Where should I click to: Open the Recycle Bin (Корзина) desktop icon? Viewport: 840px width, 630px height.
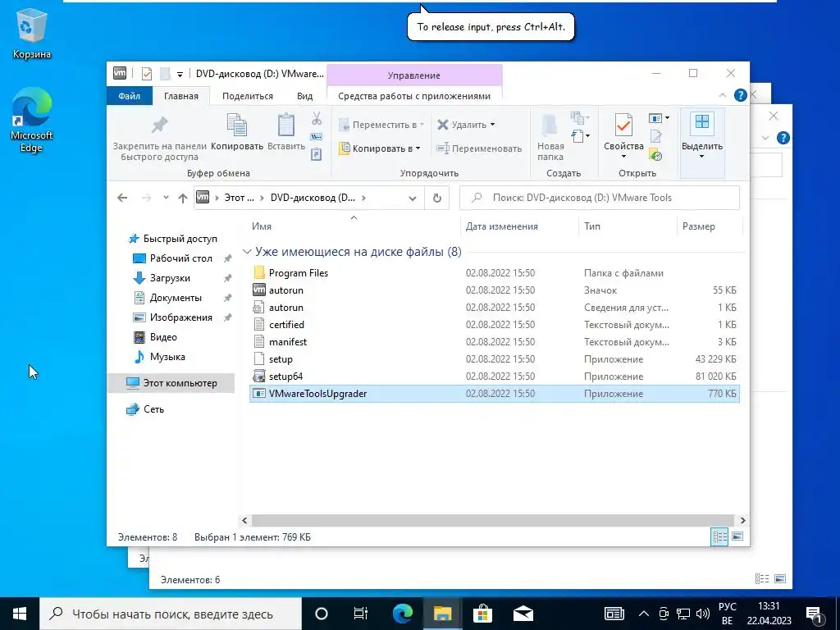tap(32, 34)
